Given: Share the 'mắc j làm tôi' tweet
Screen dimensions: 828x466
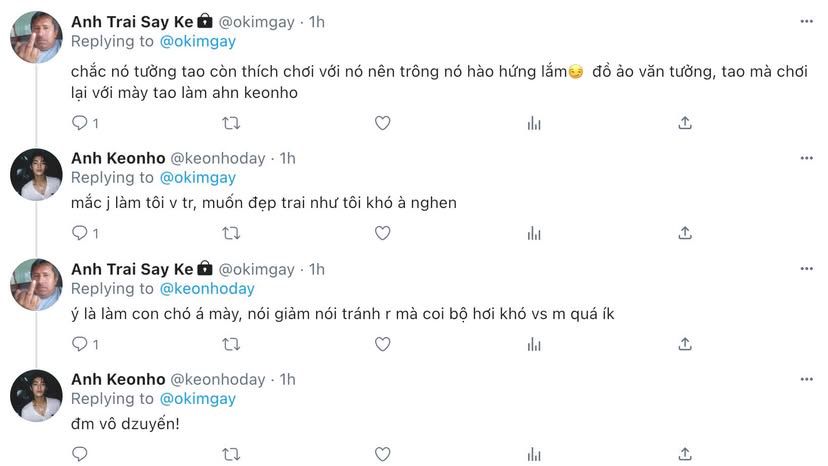Looking at the screenshot, I should (685, 233).
